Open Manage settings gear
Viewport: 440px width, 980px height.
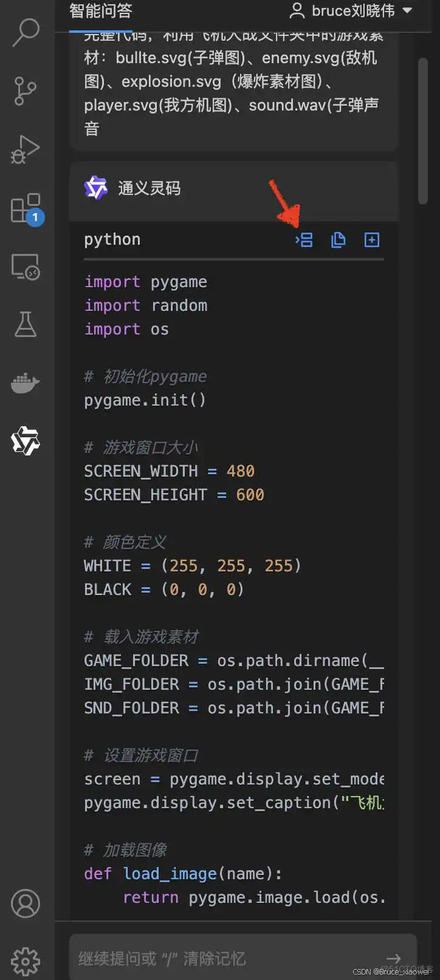tap(26, 961)
